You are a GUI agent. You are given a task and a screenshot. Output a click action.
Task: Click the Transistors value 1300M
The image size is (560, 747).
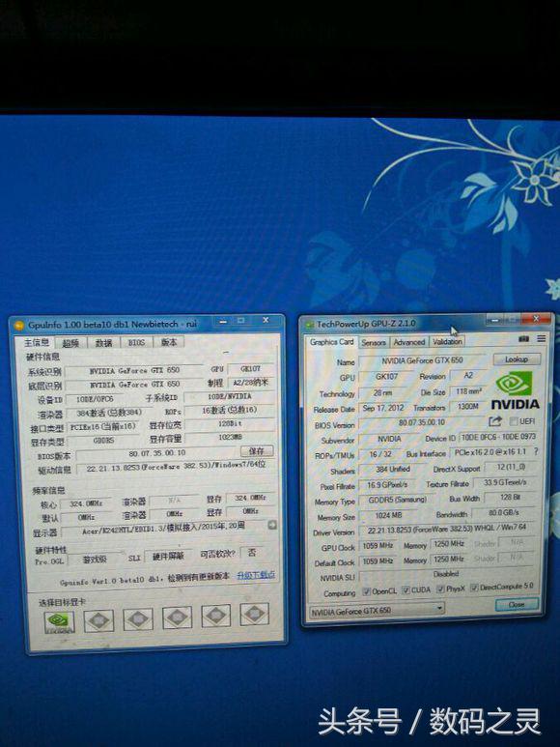(x=467, y=407)
